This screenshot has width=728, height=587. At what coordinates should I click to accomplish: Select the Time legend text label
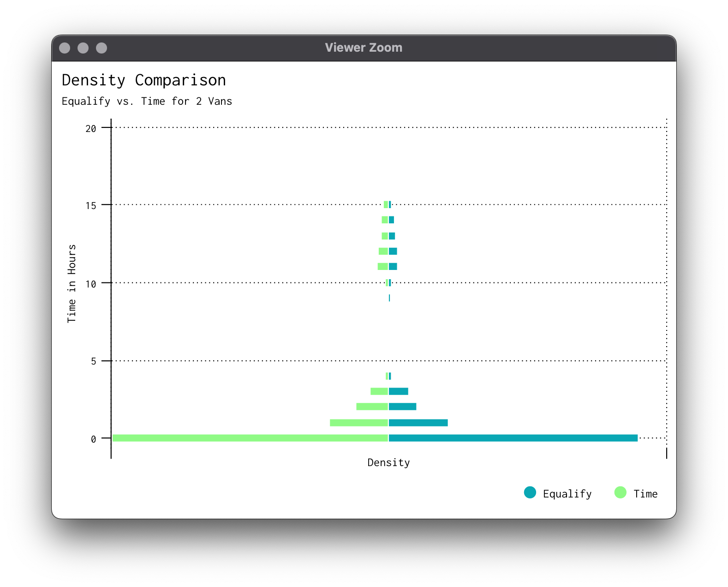645,494
